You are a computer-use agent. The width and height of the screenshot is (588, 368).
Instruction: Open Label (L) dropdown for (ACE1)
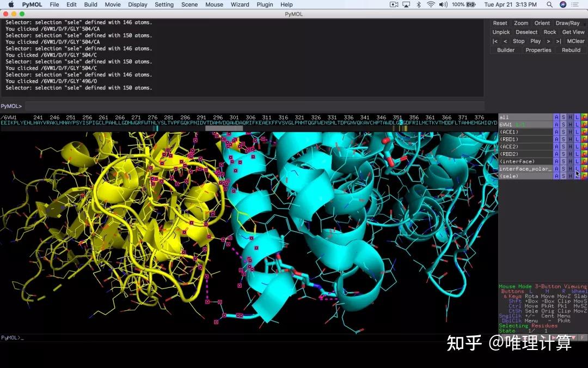[577, 132]
